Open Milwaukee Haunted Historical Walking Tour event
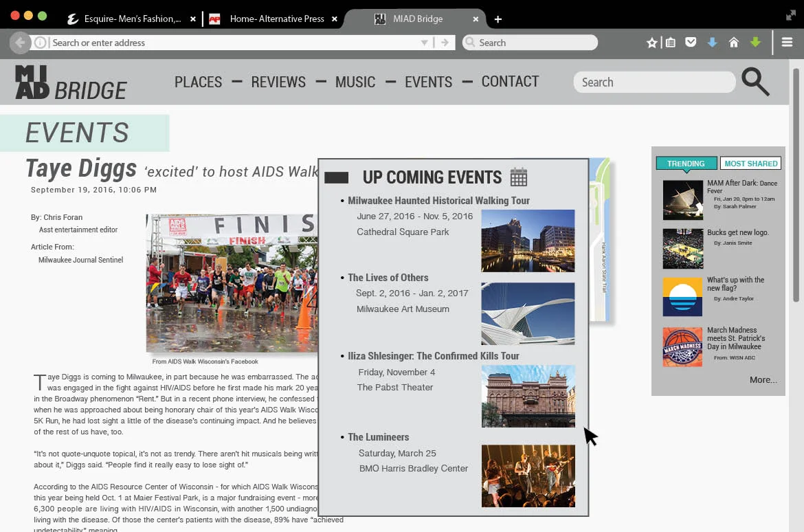Screen dimensions: 804x532 [438, 201]
